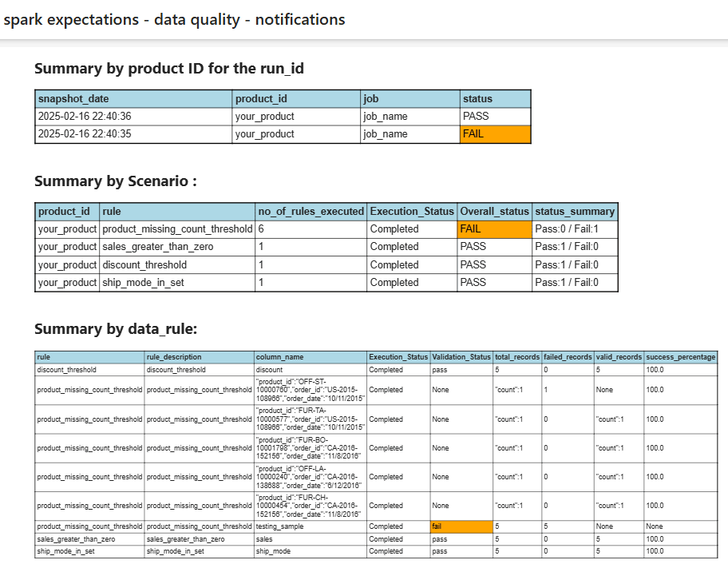Select the PASS status cell for 22:40:36 snapshot
Image resolution: width=728 pixels, height=564 pixels.
click(x=495, y=117)
